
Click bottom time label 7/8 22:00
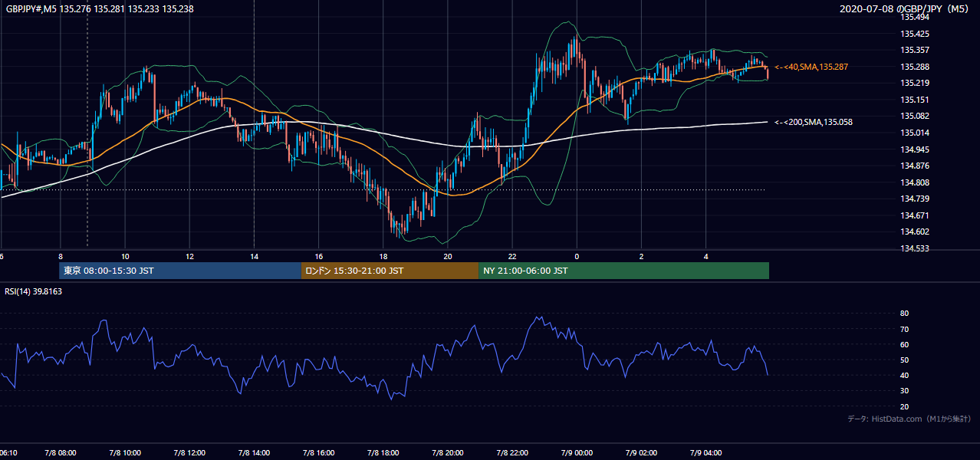click(x=512, y=453)
